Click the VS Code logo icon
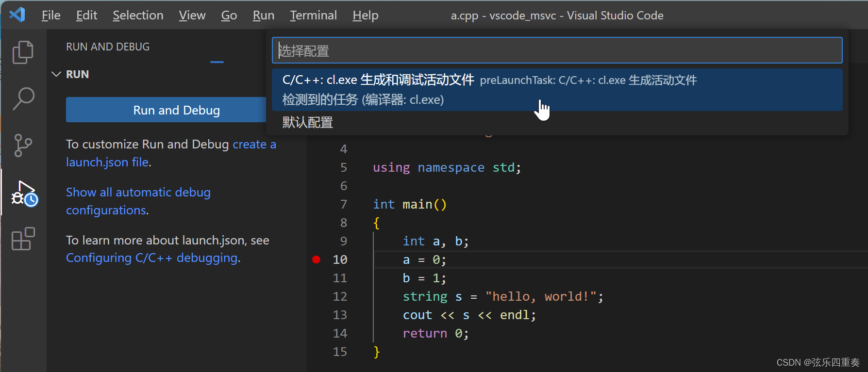Viewport: 868px width, 372px height. coord(17,15)
